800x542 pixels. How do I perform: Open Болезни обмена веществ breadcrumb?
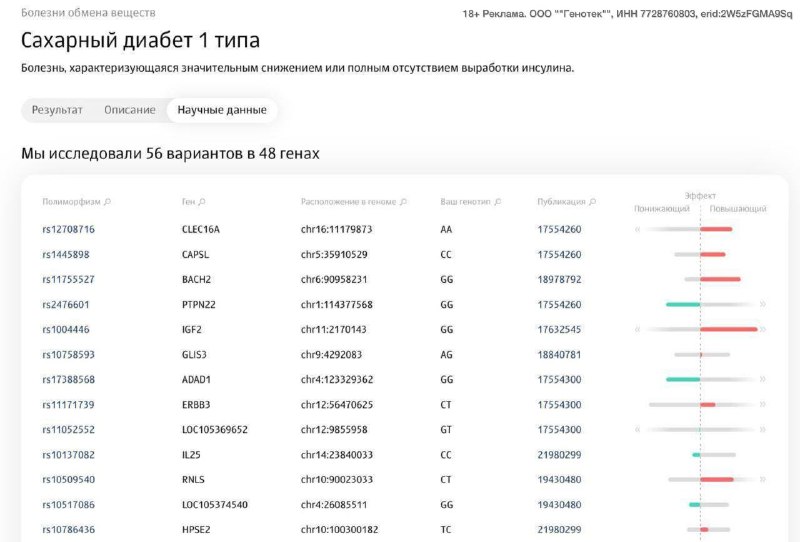[x=88, y=13]
